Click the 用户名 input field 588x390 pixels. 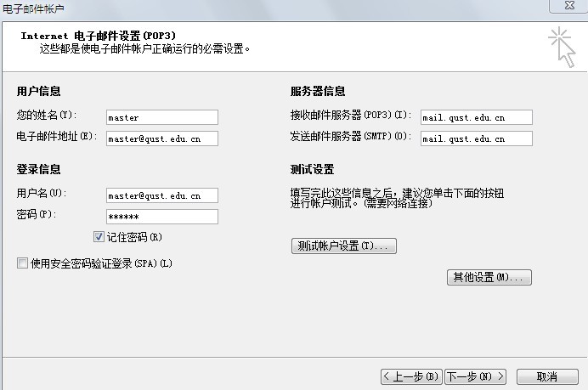(161, 195)
